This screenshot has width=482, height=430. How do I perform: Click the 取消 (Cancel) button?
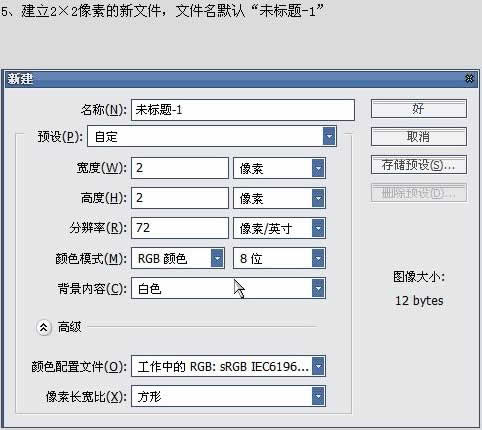click(x=418, y=137)
